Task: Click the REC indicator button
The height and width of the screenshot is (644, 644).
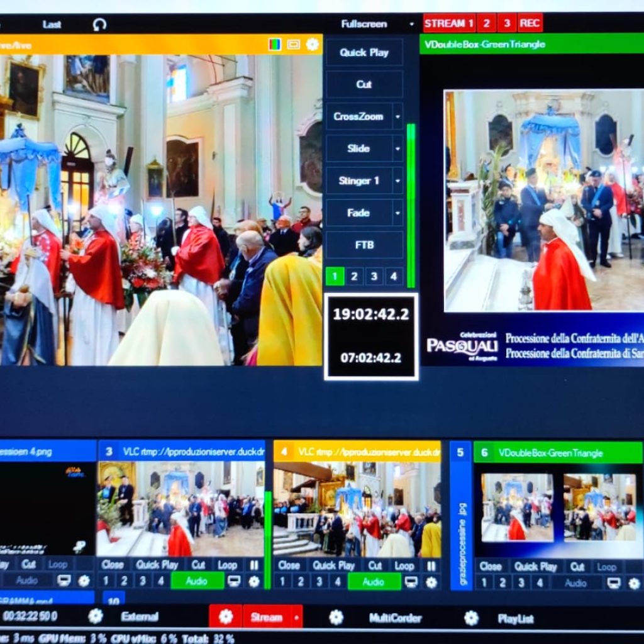Action: pyautogui.click(x=530, y=23)
